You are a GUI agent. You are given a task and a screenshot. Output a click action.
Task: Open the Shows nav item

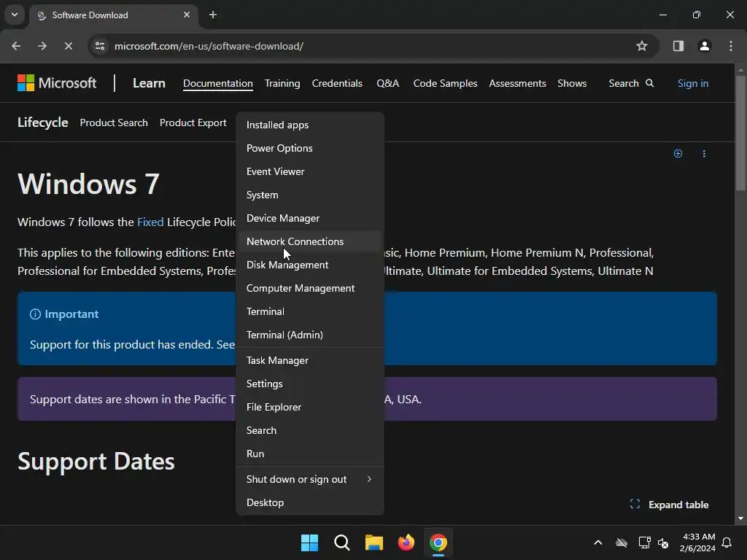click(572, 83)
